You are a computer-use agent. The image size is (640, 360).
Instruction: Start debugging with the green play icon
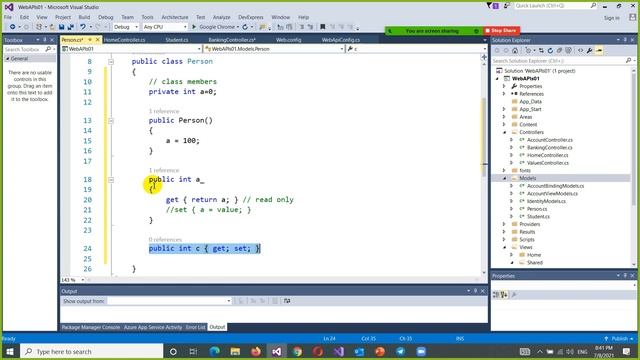(194, 27)
